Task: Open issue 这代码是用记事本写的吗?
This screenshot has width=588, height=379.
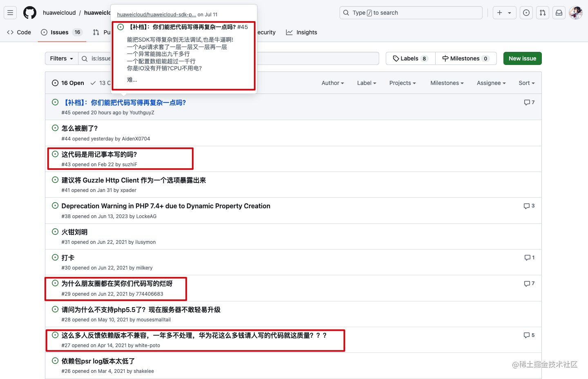Action: 99,154
